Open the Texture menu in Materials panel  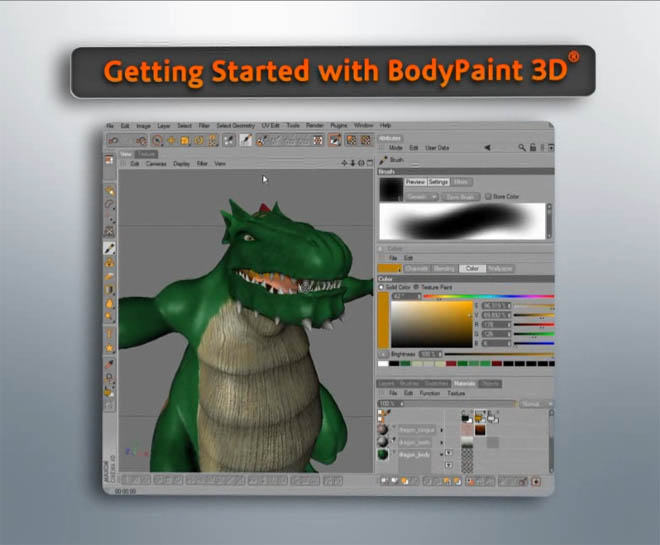456,393
